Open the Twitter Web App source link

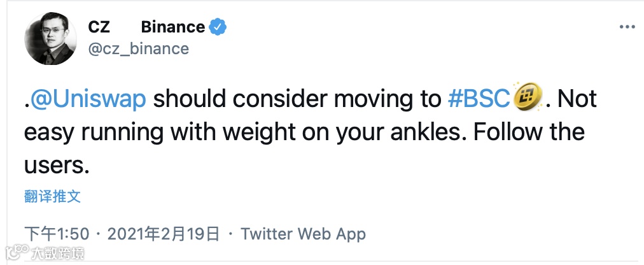pos(303,234)
